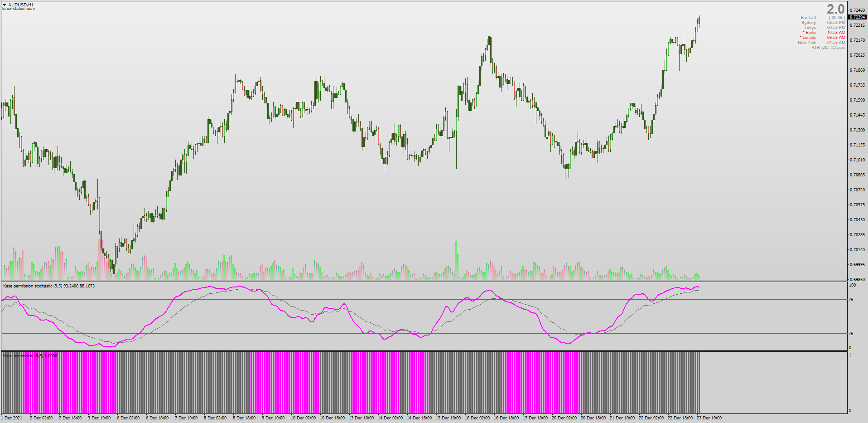
Task: Open the dropdown arrow beside AUDUSD,H1
Action: 4,5
